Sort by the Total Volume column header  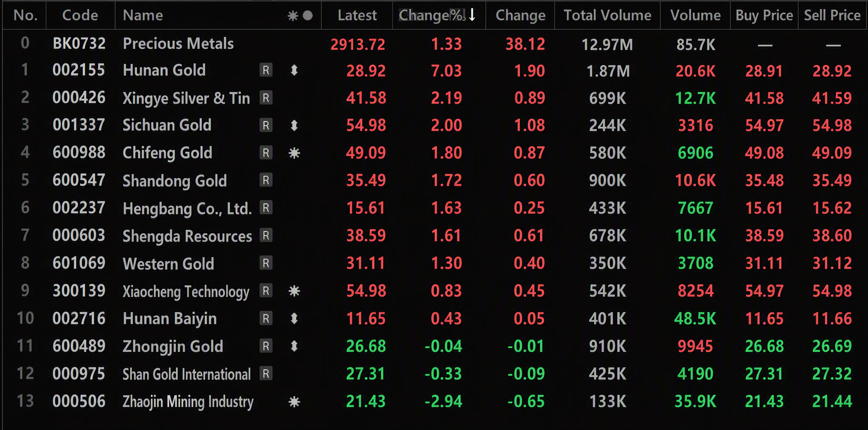coord(607,15)
